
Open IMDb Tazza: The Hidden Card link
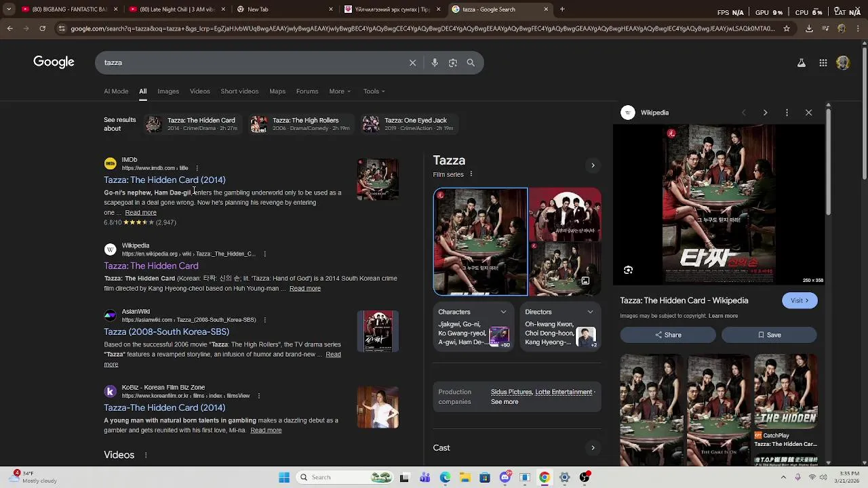pos(165,180)
